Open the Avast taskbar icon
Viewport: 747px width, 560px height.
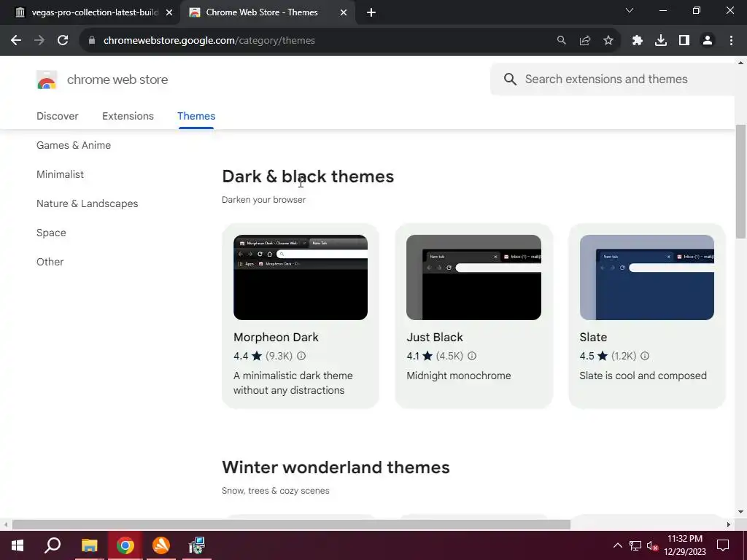click(x=161, y=545)
